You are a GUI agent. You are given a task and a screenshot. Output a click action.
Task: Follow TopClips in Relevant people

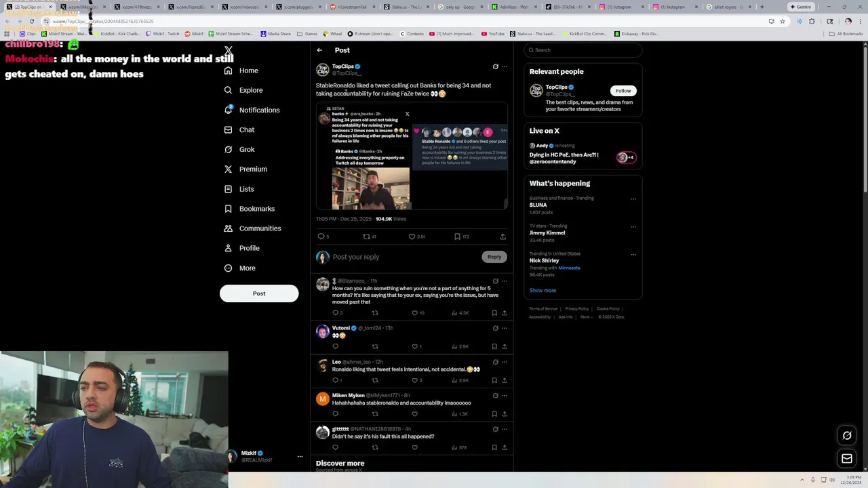coord(623,91)
